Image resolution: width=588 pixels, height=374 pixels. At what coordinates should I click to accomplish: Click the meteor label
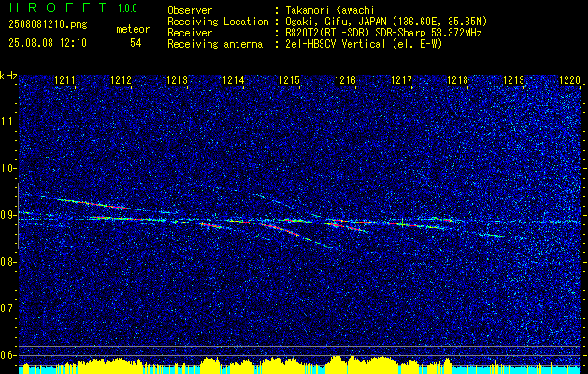tap(133, 29)
